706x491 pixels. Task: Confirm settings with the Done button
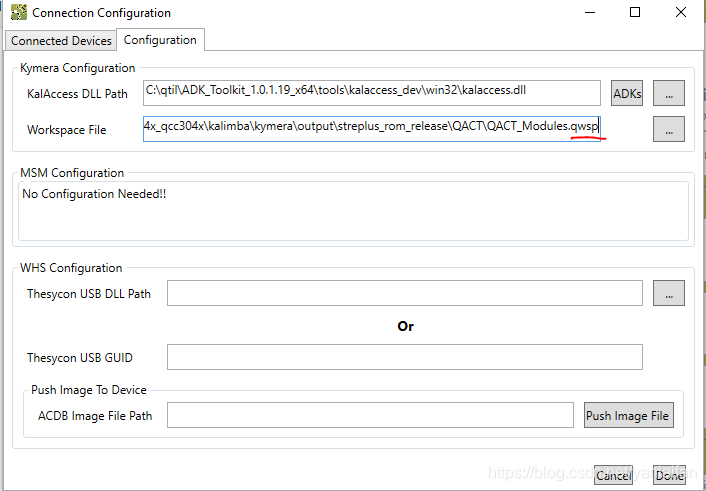tap(670, 476)
